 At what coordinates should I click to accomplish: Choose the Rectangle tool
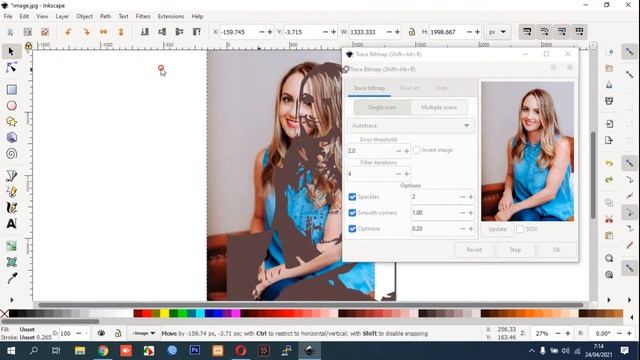(11, 89)
